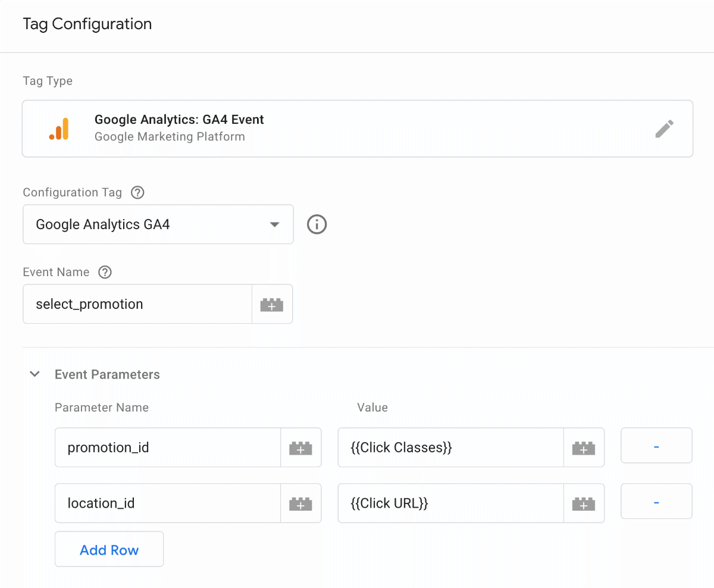The width and height of the screenshot is (714, 588).
Task: Click the info icon next to configuration dropdown
Action: click(x=317, y=224)
